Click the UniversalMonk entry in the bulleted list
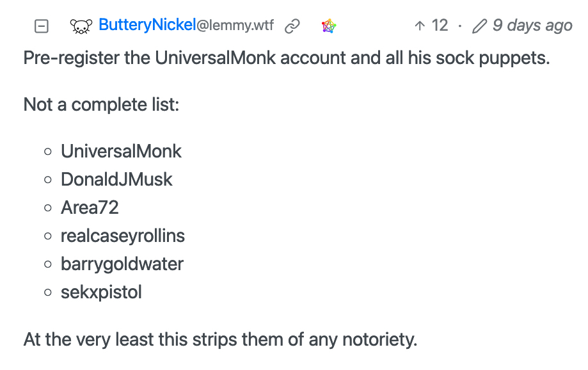This screenshot has height=370, width=588. (x=121, y=151)
